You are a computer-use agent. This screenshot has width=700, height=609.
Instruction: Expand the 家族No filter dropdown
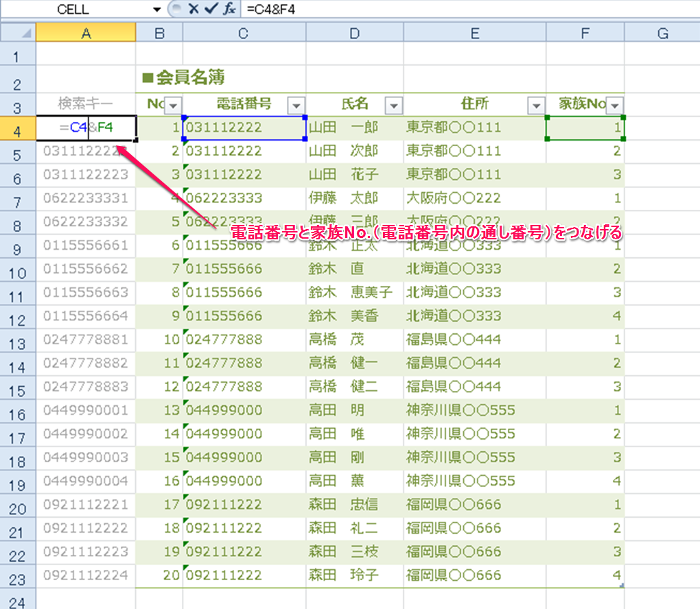click(615, 105)
